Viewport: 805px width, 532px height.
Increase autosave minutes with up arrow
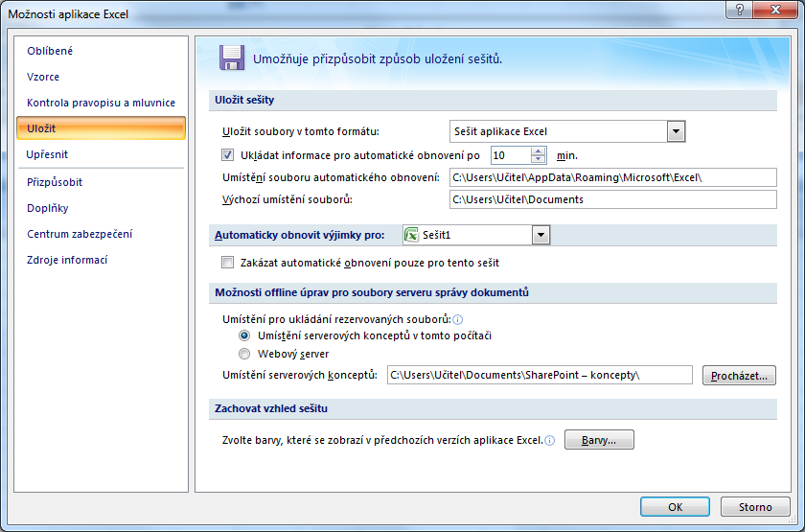[x=538, y=151]
